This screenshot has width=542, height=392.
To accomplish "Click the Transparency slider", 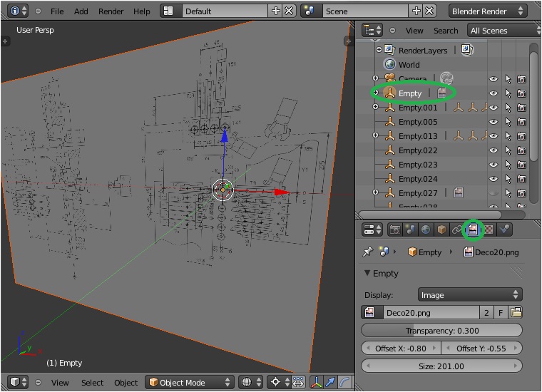I will 442,331.
